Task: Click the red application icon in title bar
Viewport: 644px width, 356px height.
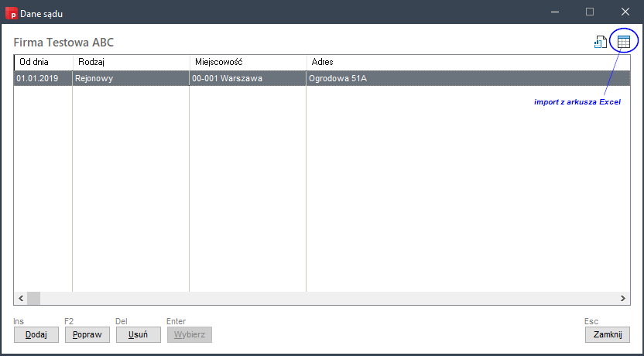Action: tap(11, 12)
